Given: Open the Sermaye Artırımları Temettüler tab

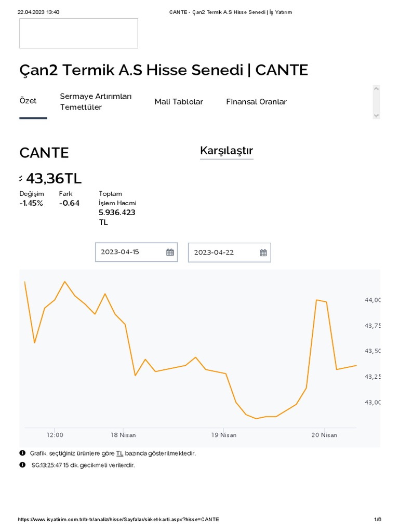Looking at the screenshot, I should click(x=96, y=102).
